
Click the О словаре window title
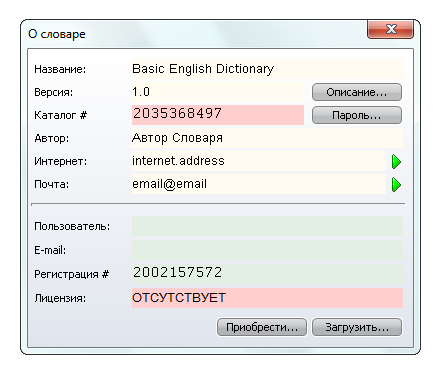click(x=57, y=34)
